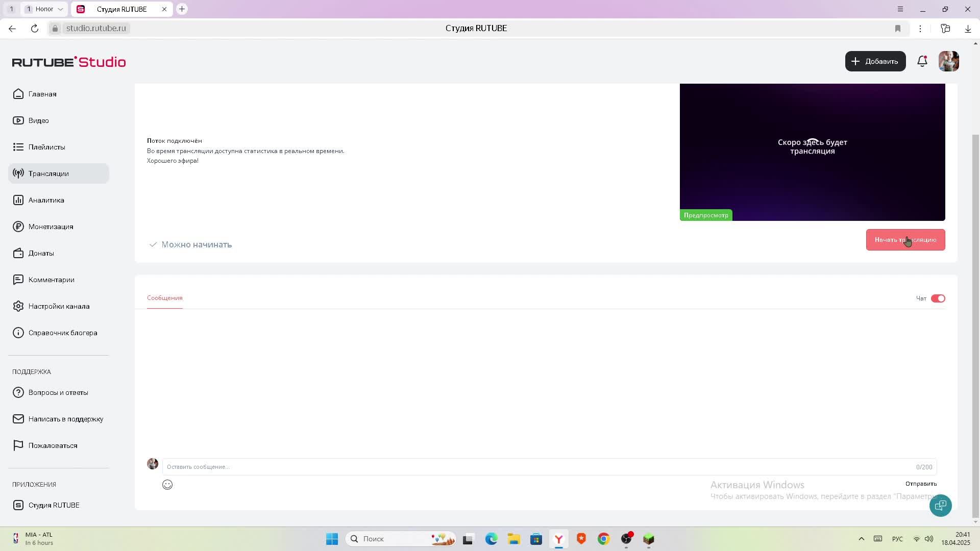The image size is (980, 551).
Task: Click the volume icon in system tray
Action: pos(929,539)
